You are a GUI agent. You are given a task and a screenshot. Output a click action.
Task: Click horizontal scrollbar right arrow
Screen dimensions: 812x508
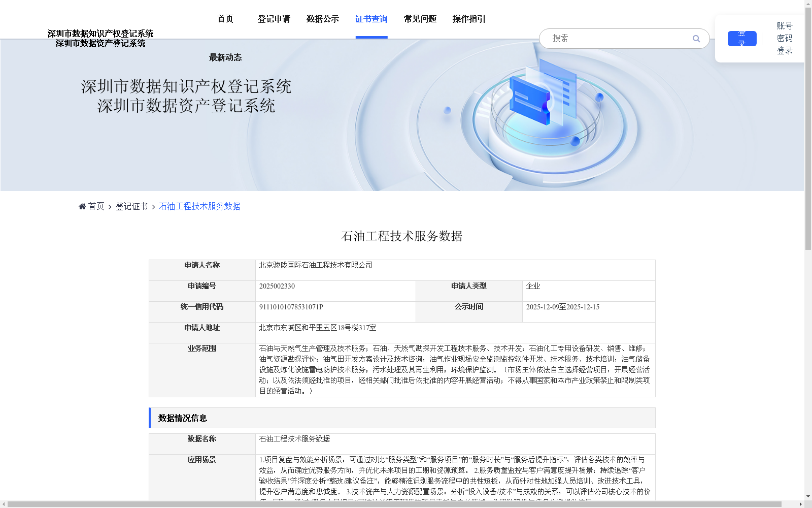coord(800,504)
